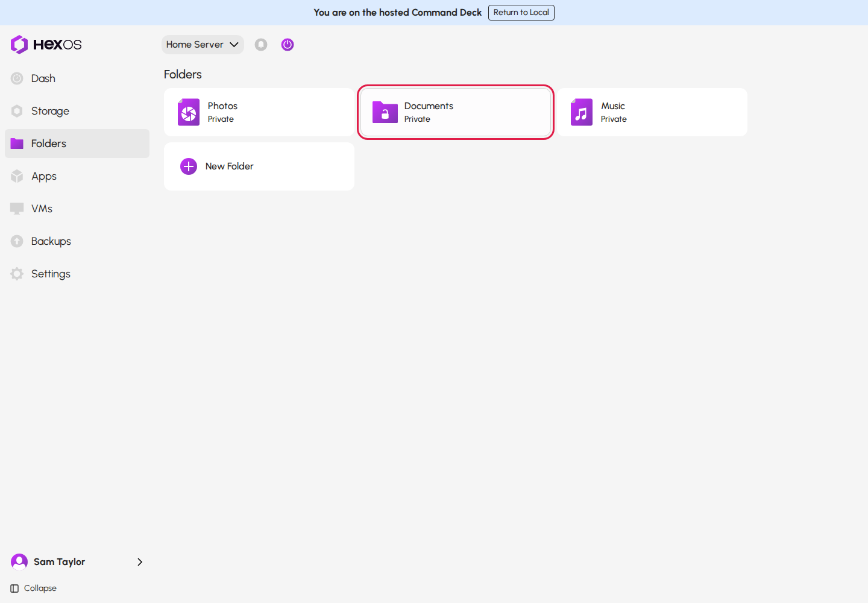This screenshot has width=868, height=603.
Task: Click the Dash gauge icon
Action: [x=17, y=78]
